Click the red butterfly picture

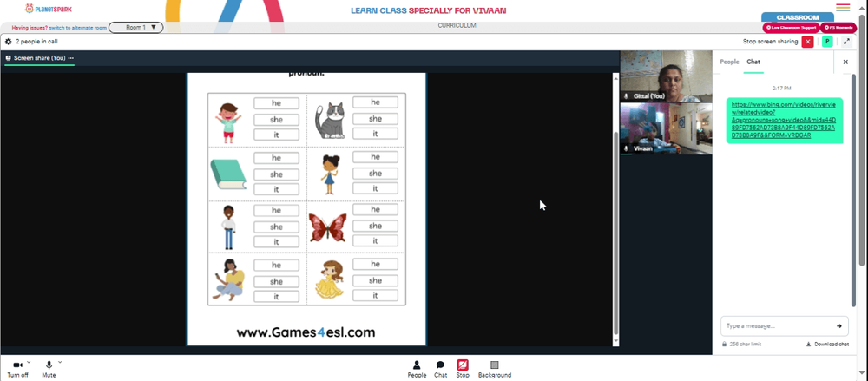(x=328, y=227)
